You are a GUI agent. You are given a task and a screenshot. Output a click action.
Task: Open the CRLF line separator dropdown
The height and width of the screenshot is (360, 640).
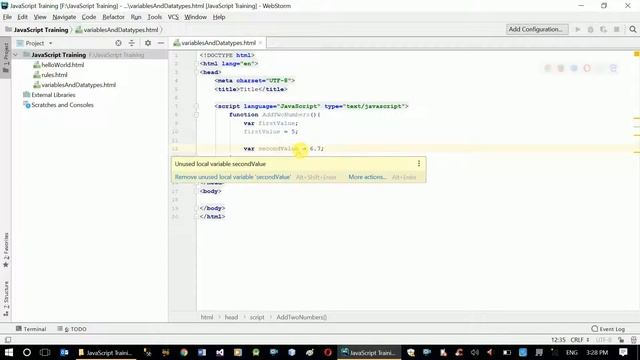580,340
